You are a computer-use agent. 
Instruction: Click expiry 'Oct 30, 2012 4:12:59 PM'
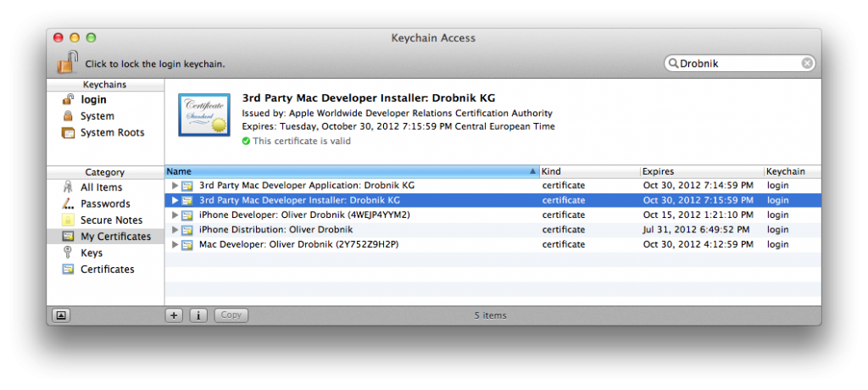pos(698,244)
